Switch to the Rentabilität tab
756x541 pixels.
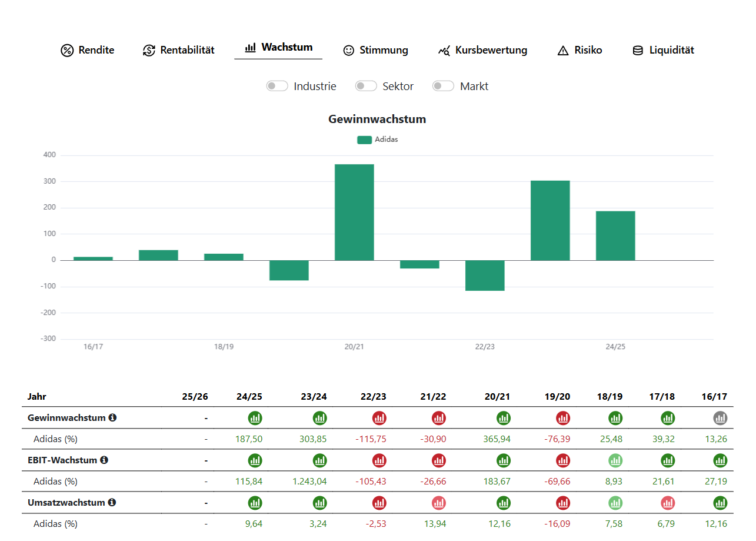point(178,50)
